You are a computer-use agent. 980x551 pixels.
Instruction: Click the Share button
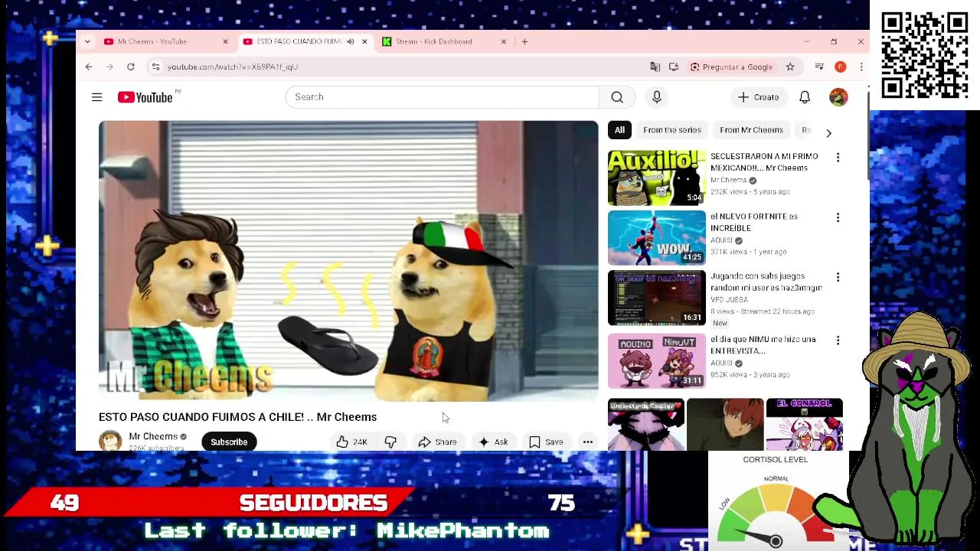437,442
